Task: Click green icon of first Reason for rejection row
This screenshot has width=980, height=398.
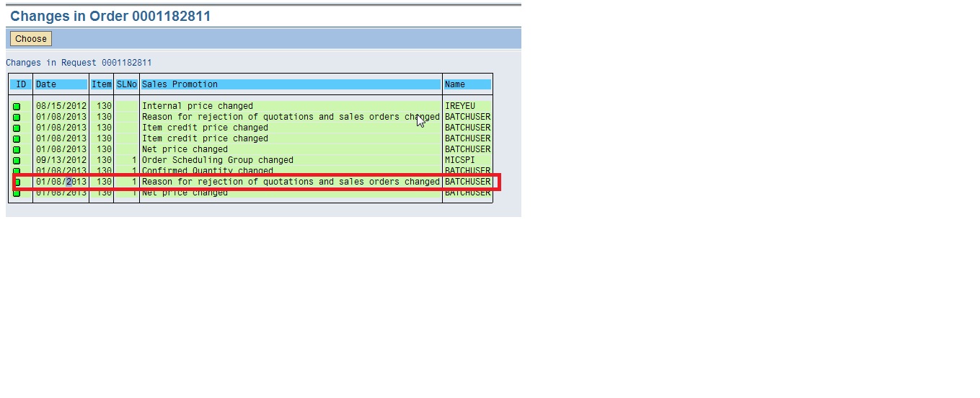Action: tap(17, 118)
